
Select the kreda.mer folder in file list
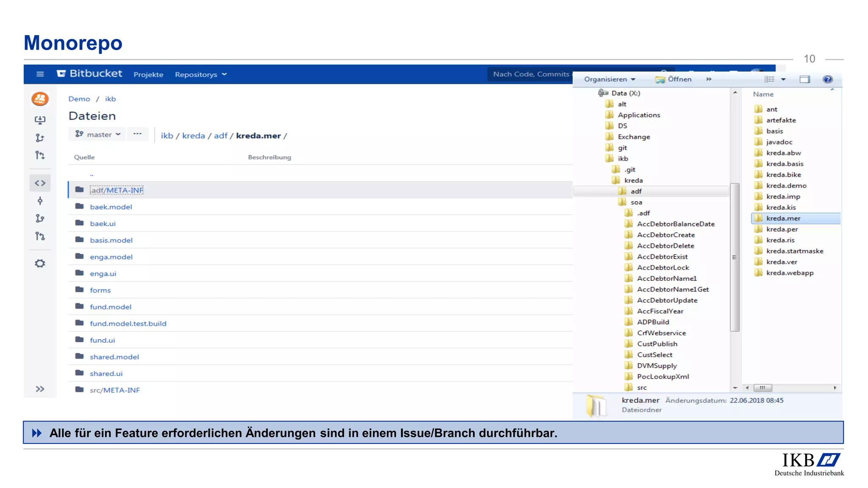click(x=796, y=218)
